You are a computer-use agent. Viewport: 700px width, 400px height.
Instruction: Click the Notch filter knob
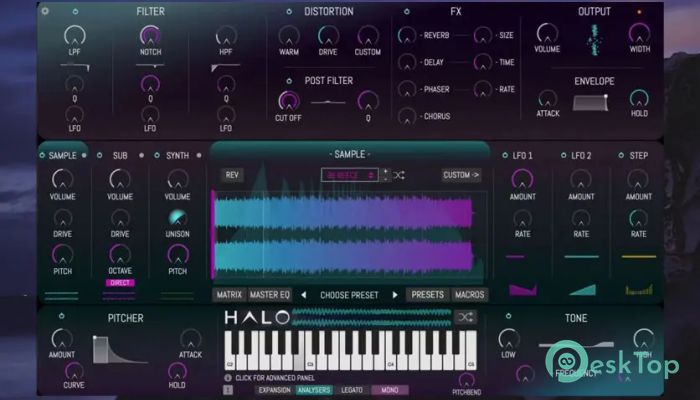click(150, 35)
